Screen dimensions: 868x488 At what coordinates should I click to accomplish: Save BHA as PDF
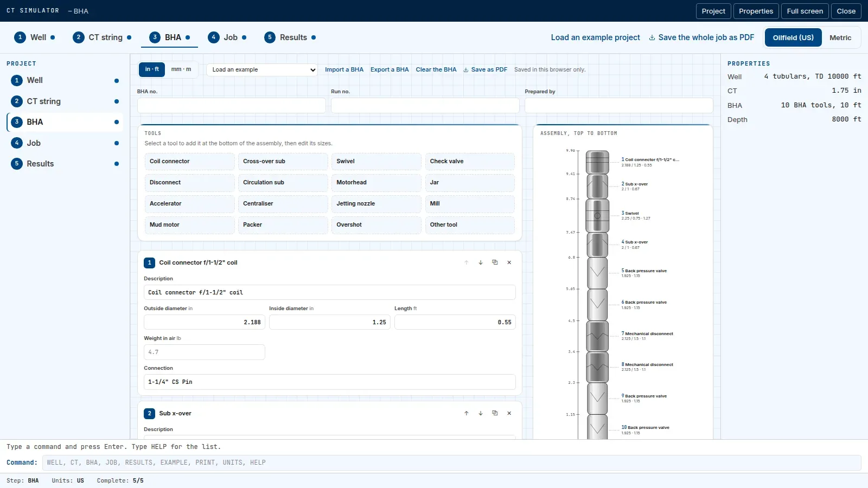485,69
